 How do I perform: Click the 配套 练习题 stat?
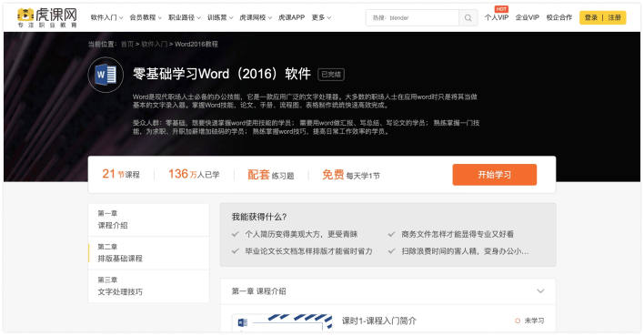pos(271,175)
